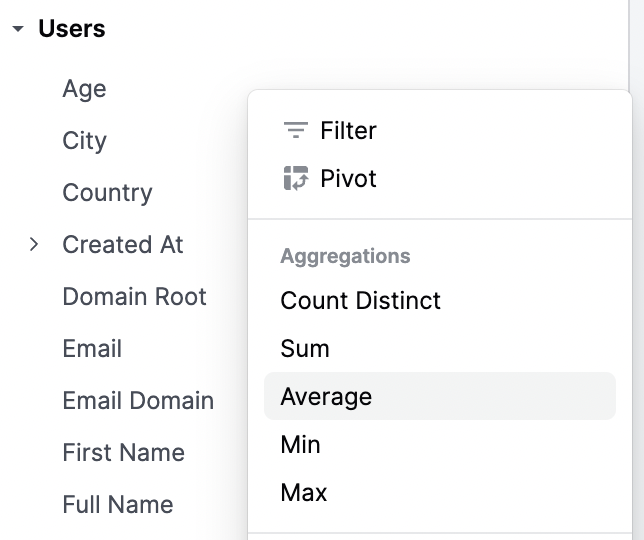Click the Pivot icon
This screenshot has height=540, width=644.
295,179
